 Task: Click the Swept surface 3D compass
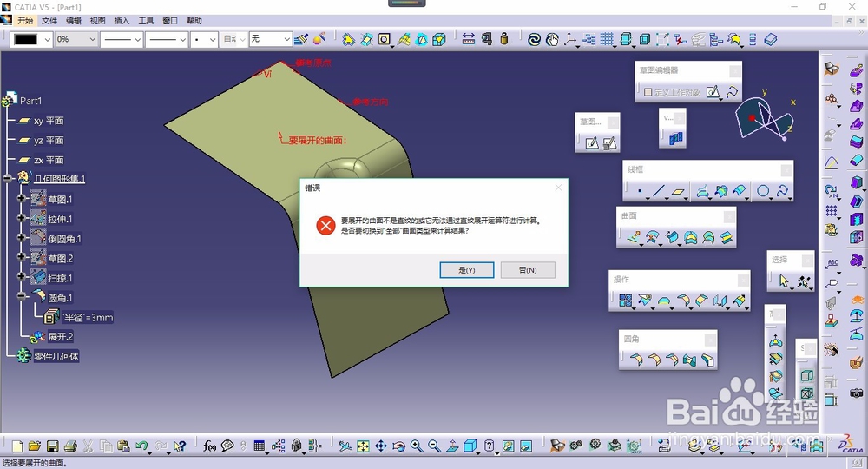[766, 118]
